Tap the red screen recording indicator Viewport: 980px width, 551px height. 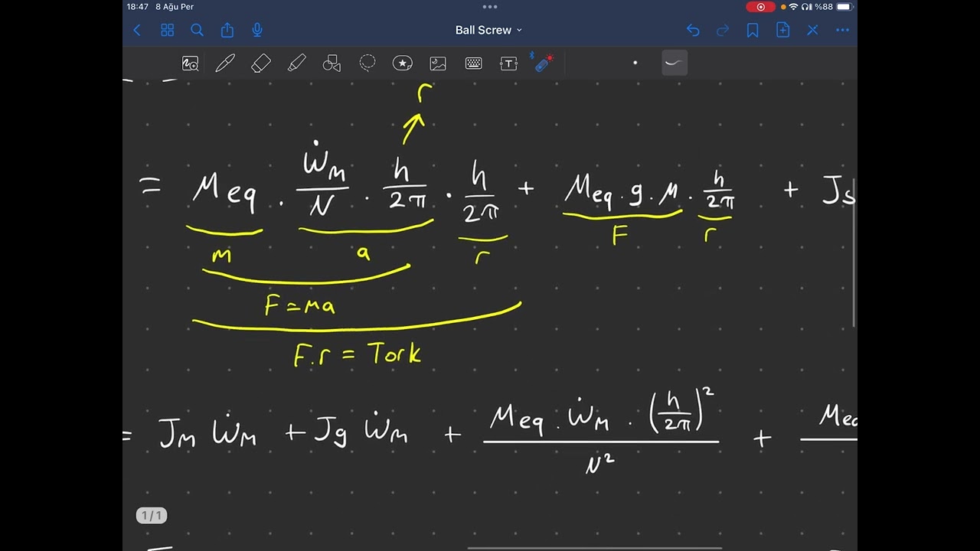[x=760, y=7]
